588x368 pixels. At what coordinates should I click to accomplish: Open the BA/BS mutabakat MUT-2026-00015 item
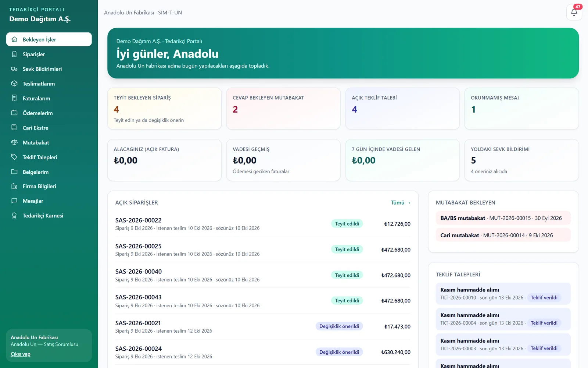[503, 218]
